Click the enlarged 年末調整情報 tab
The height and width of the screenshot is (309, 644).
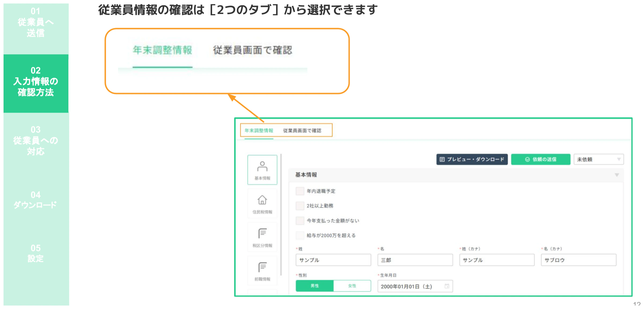(163, 50)
